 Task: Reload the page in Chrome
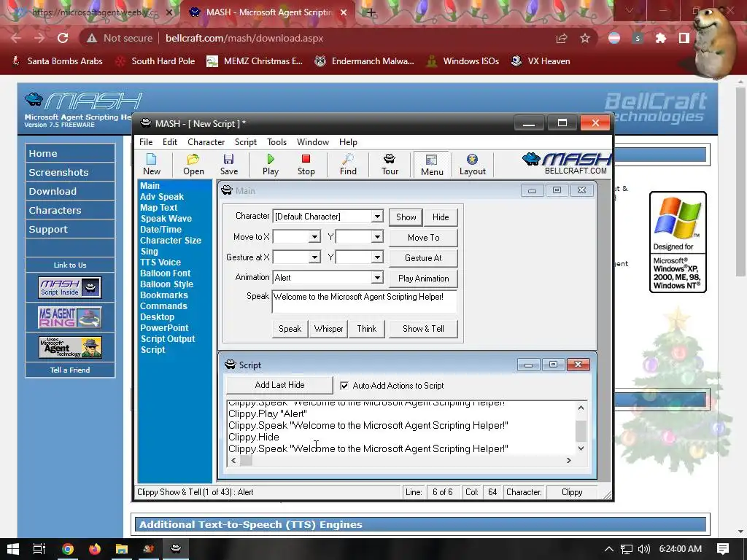(63, 38)
